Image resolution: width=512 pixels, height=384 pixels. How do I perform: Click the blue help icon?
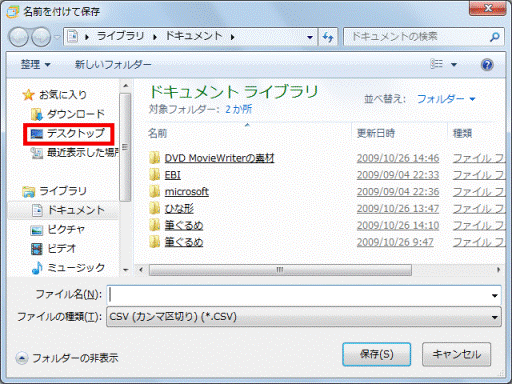point(487,64)
